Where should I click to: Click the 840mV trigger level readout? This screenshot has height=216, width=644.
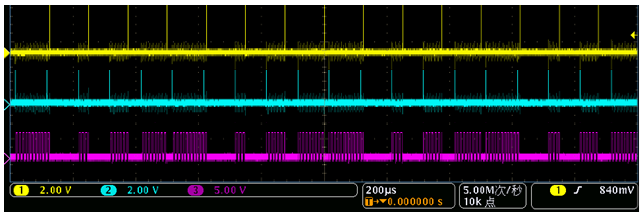tap(616, 191)
